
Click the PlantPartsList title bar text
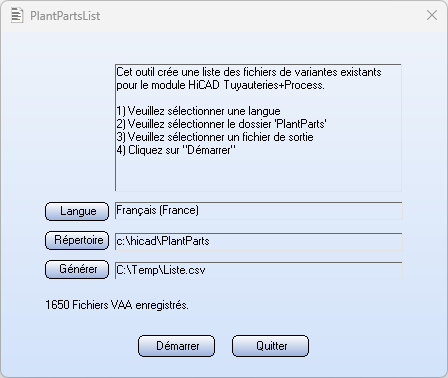click(x=65, y=16)
